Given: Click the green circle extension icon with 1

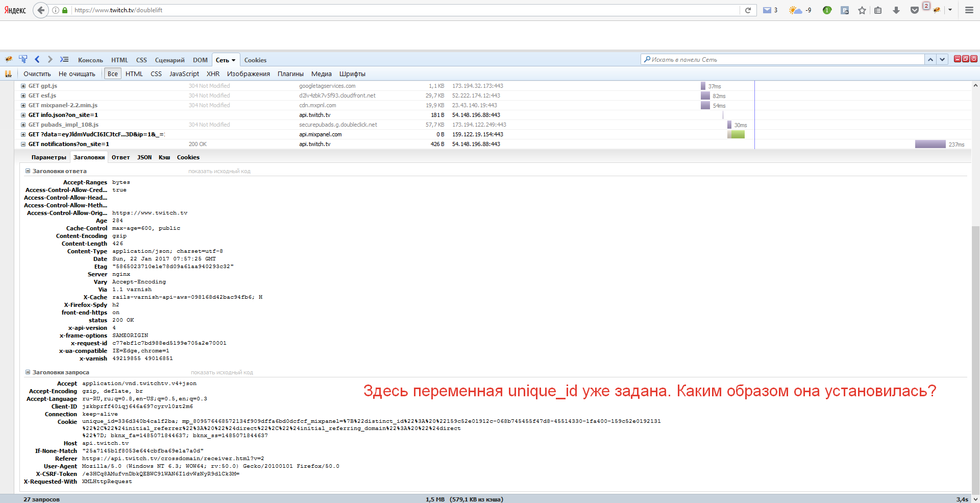Looking at the screenshot, I should pos(827,10).
